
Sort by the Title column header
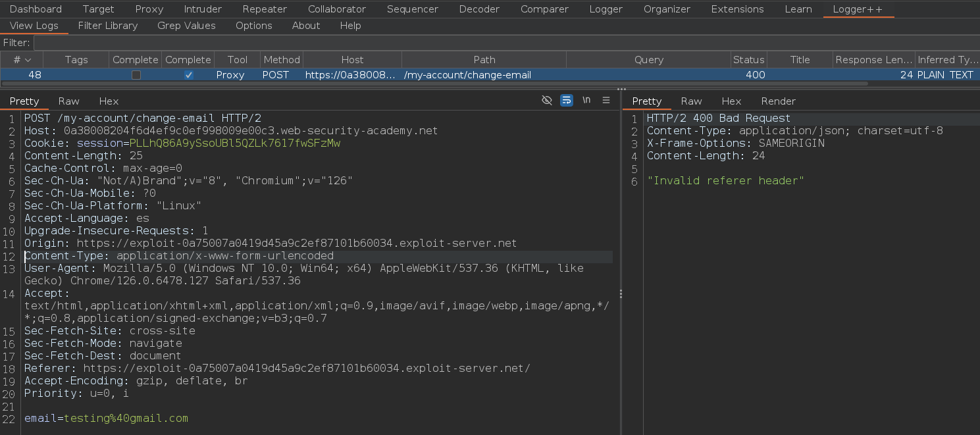tap(800, 60)
